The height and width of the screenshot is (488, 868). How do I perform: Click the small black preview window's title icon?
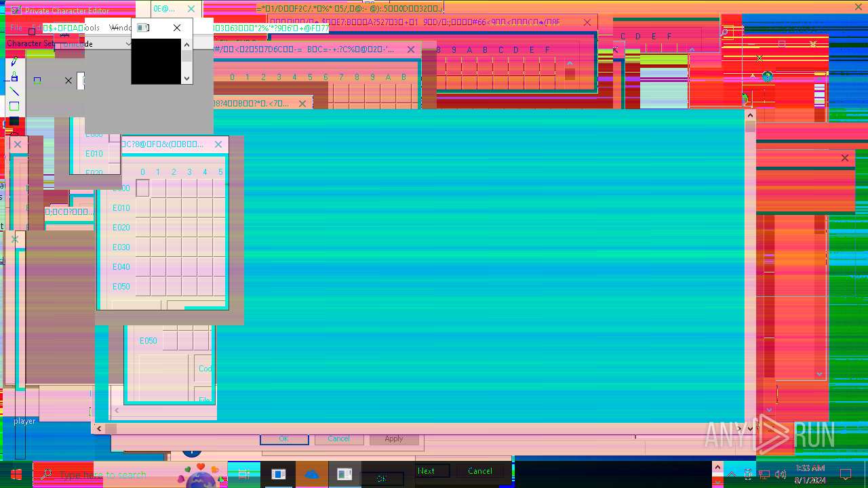coord(142,28)
